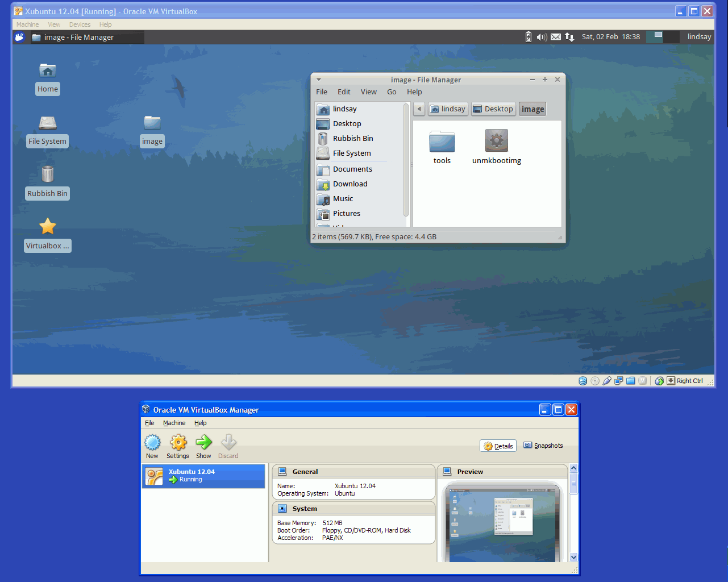The image size is (728, 582).
Task: Go to Desktop in the path bar
Action: [493, 109]
